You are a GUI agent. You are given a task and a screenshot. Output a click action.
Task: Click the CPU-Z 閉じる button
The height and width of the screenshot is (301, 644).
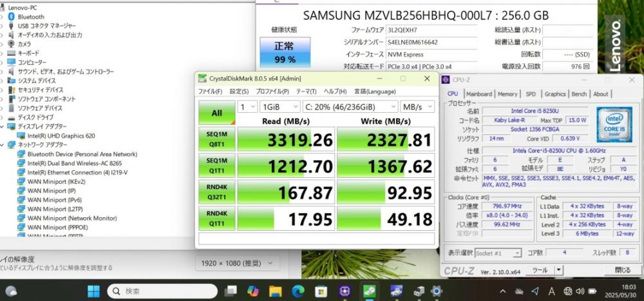pyautogui.click(x=622, y=270)
